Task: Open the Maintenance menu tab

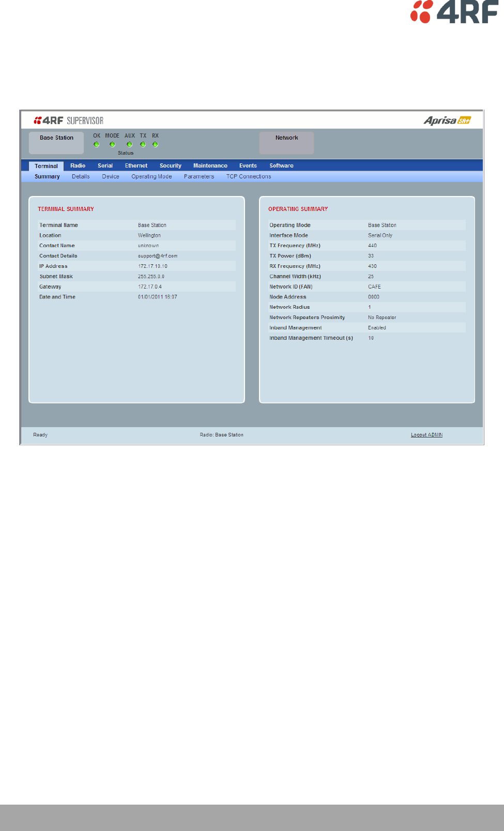Action: (210, 165)
